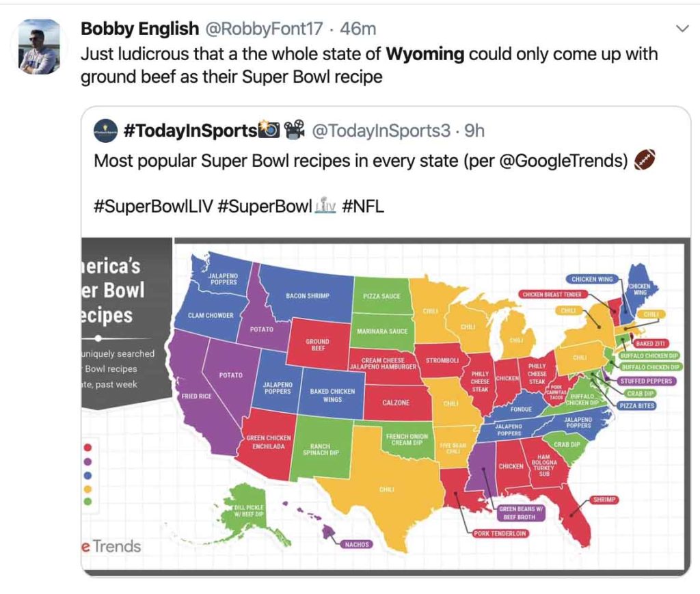This screenshot has height=594, width=700.
Task: Click the football emoji in quoted tweet
Action: coord(644,160)
